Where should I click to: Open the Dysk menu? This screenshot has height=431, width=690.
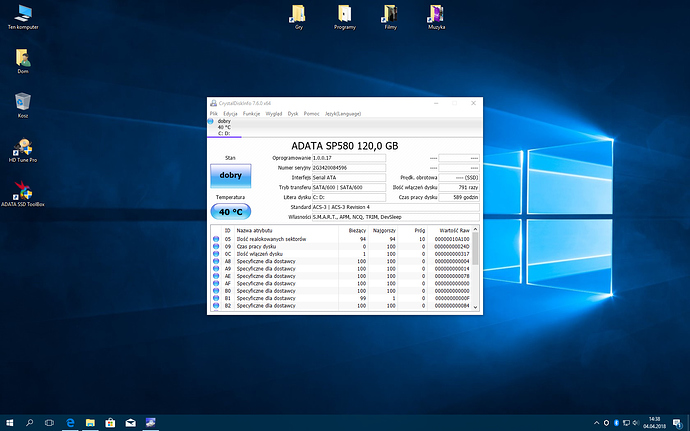[x=293, y=114]
